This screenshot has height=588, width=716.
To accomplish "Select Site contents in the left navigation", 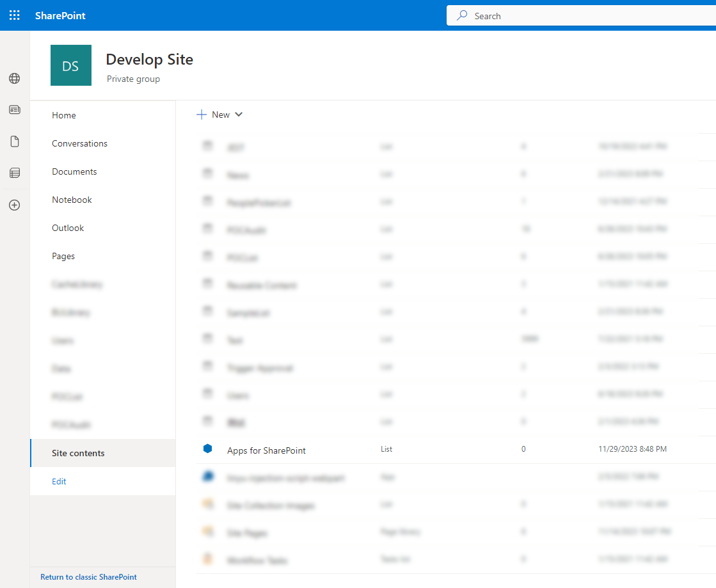I will tap(77, 452).
